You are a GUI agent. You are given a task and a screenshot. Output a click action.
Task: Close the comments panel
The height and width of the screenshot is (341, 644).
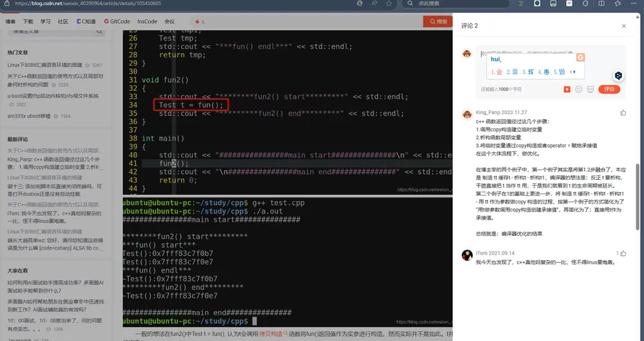pyautogui.click(x=624, y=26)
